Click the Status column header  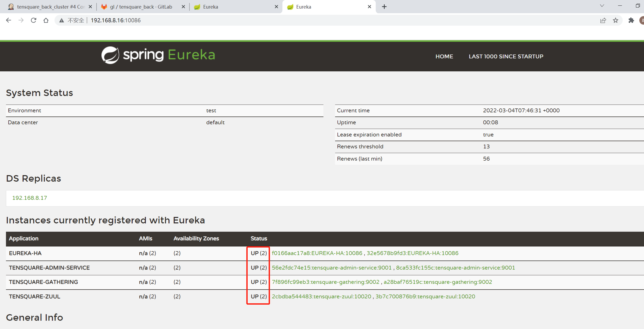[x=259, y=238]
